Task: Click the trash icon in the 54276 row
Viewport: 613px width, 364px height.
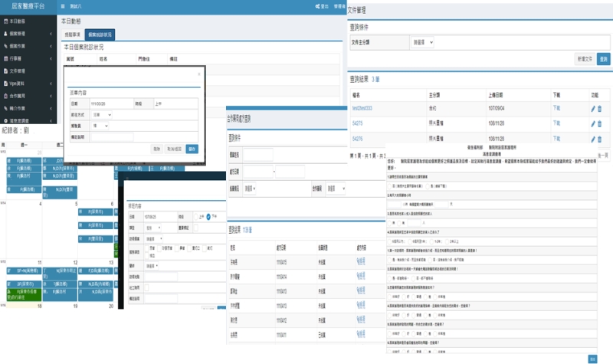Action: pos(600,139)
